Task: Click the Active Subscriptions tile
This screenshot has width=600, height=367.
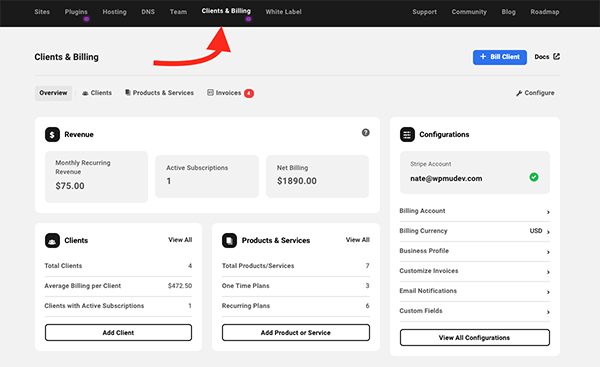Action: [x=207, y=176]
